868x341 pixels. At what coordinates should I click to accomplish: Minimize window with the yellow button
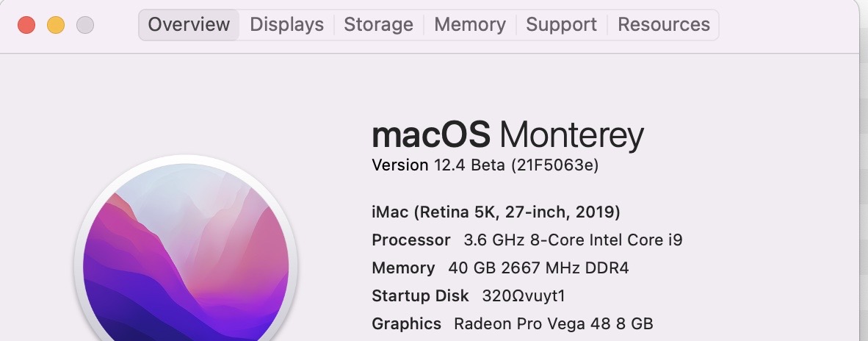56,25
